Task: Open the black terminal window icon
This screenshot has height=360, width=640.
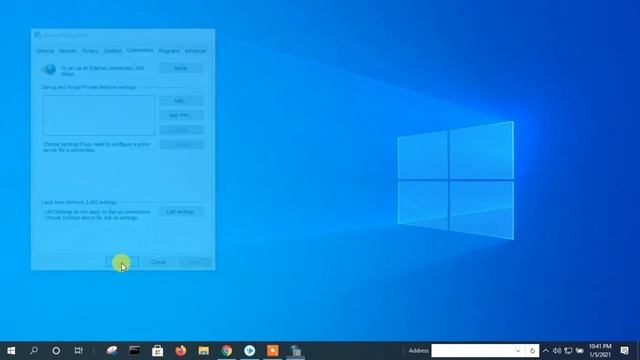Action: (135, 351)
